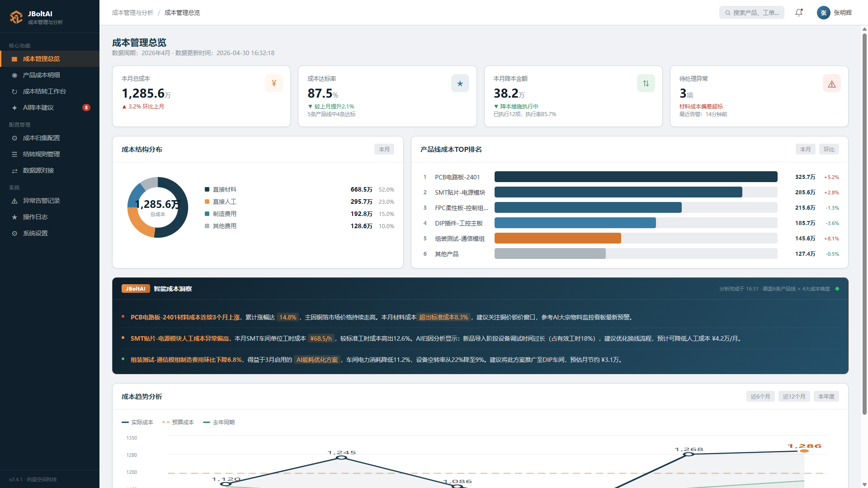Viewport: 868px width, 488px height.
Task: Select 近12个月 trend range
Action: tap(794, 396)
